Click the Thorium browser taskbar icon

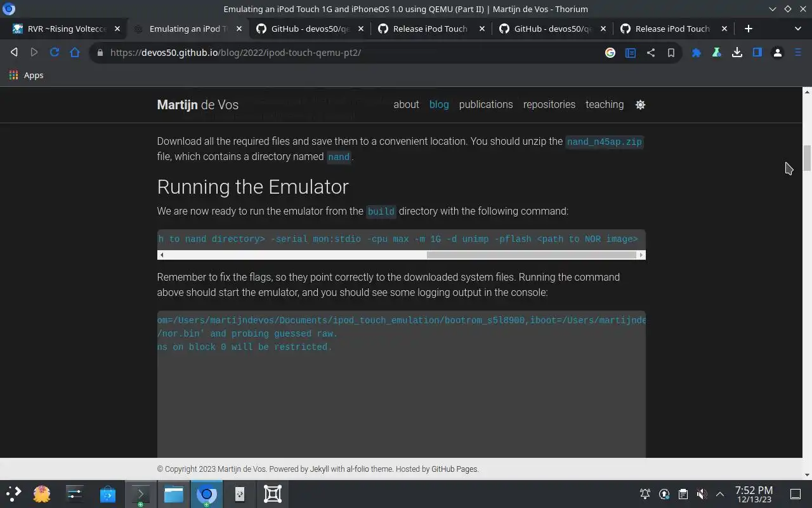(207, 493)
